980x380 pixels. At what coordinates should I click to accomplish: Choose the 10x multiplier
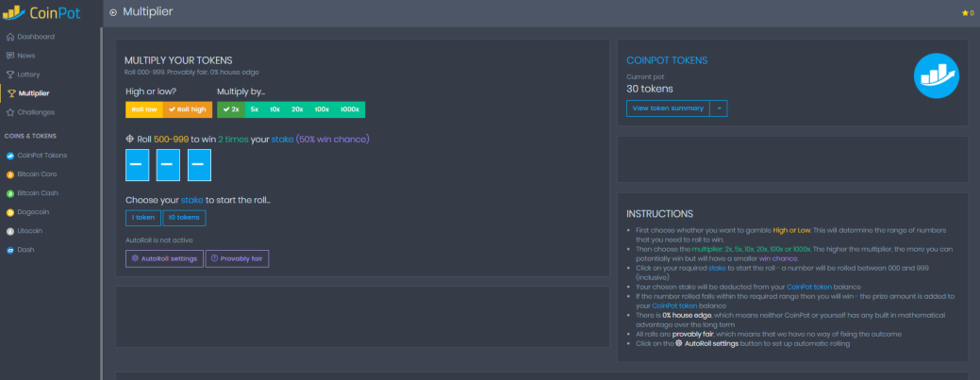[274, 109]
